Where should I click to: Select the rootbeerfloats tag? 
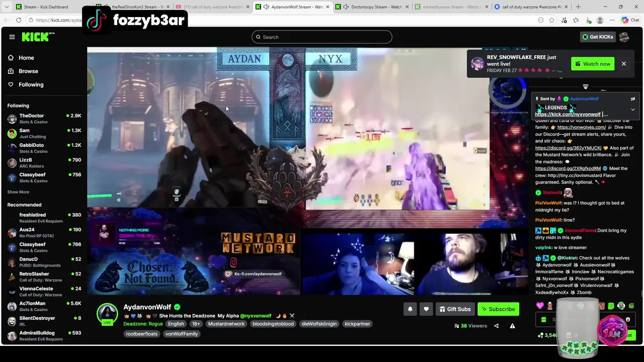click(142, 334)
